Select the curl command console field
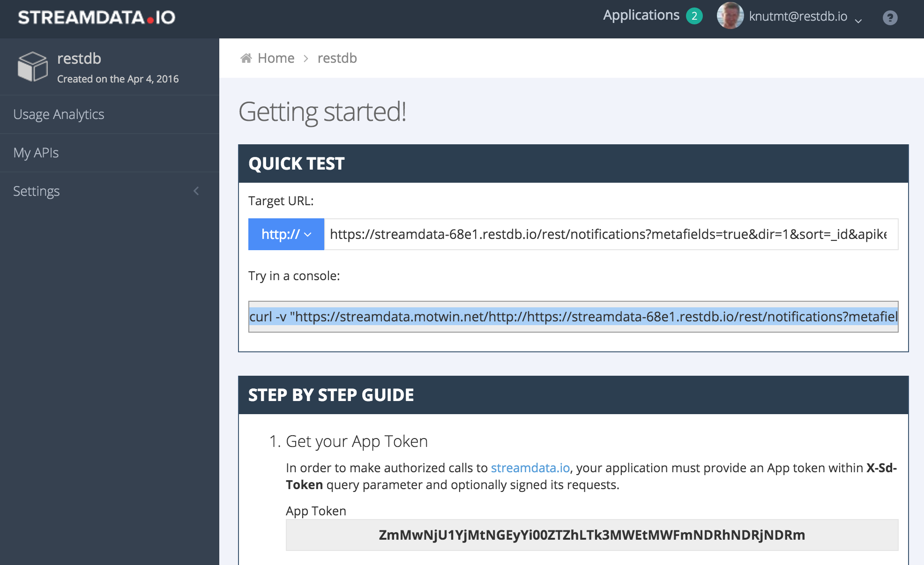This screenshot has height=565, width=924. tap(574, 317)
